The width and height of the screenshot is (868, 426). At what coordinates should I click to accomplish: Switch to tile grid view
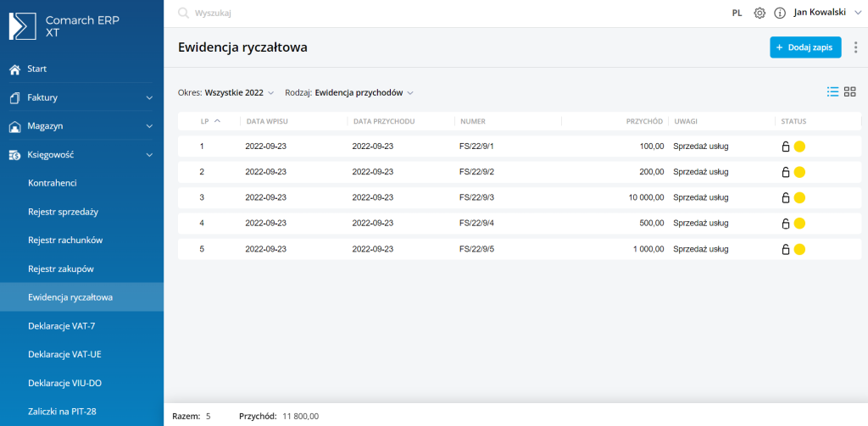tap(850, 91)
